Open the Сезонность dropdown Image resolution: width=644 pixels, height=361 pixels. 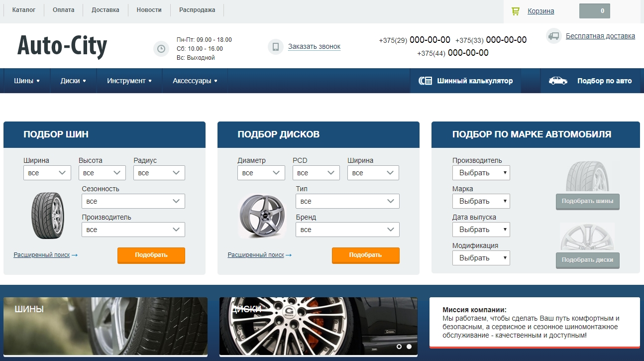(x=133, y=201)
